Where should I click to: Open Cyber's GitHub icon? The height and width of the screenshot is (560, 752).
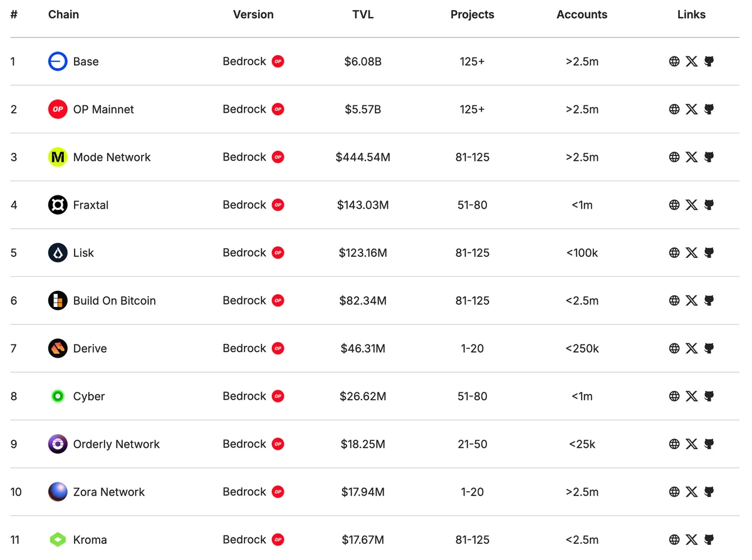point(709,396)
